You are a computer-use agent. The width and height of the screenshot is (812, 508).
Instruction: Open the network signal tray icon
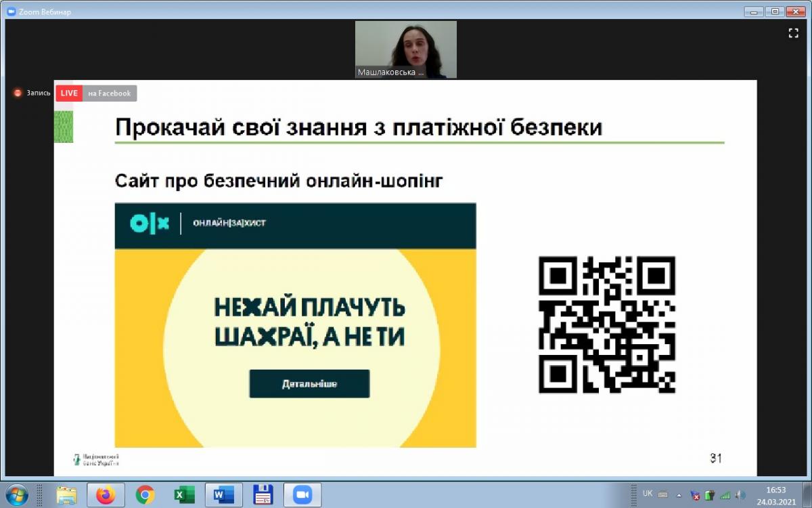click(725, 495)
